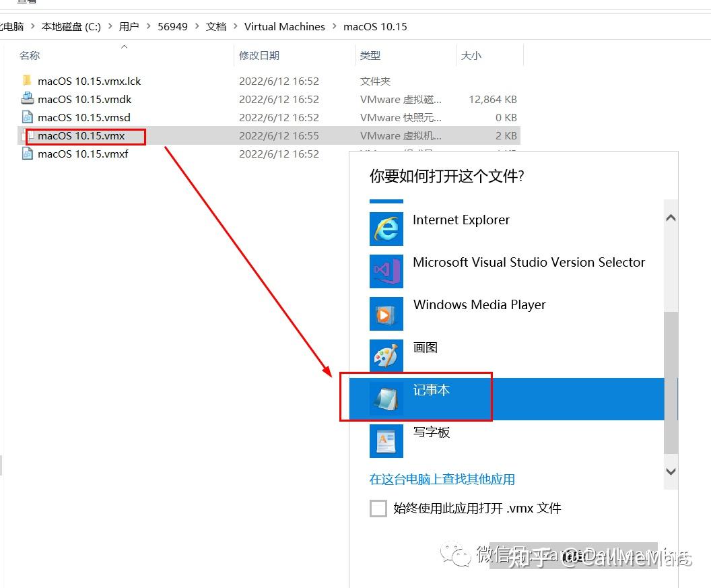Click the macOS 10.15.vmxf file icon
Viewport: 711px width, 588px height.
[27, 154]
